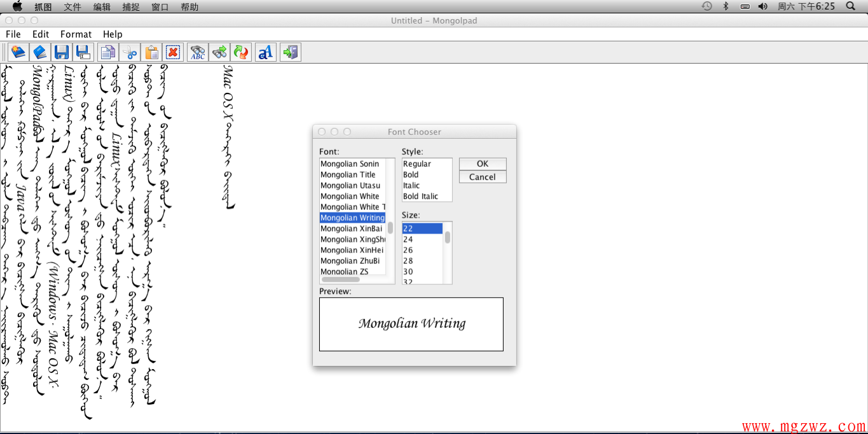Click the Font list horizontal scrollbar thumb
Image resolution: width=868 pixels, height=434 pixels.
(x=341, y=279)
